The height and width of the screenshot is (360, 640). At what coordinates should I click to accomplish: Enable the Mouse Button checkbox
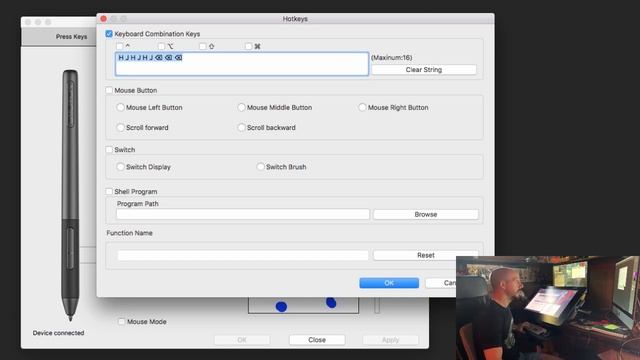109,90
